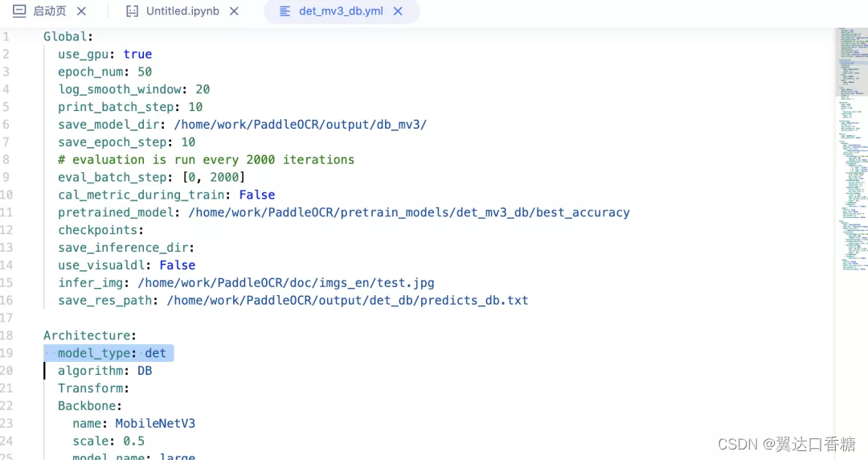Click the launcher page icon on 启动页 tab
Screen dimensions: 868x460
pos(19,11)
